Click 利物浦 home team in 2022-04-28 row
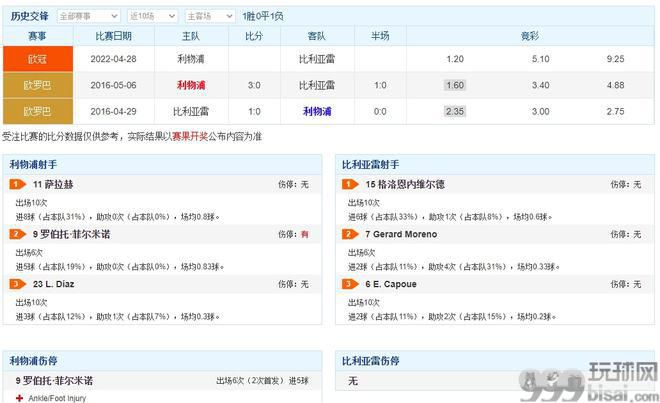Screen dimensions: 660x403 point(191,59)
